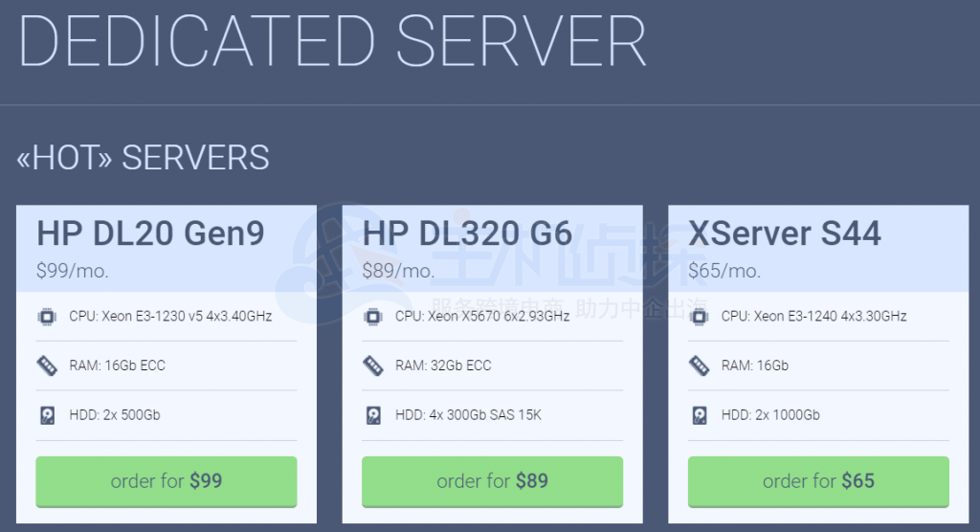Screen dimensions: 980x532
Task: Click CPU chip icon in HP DL320 G6 card
Action: (373, 317)
